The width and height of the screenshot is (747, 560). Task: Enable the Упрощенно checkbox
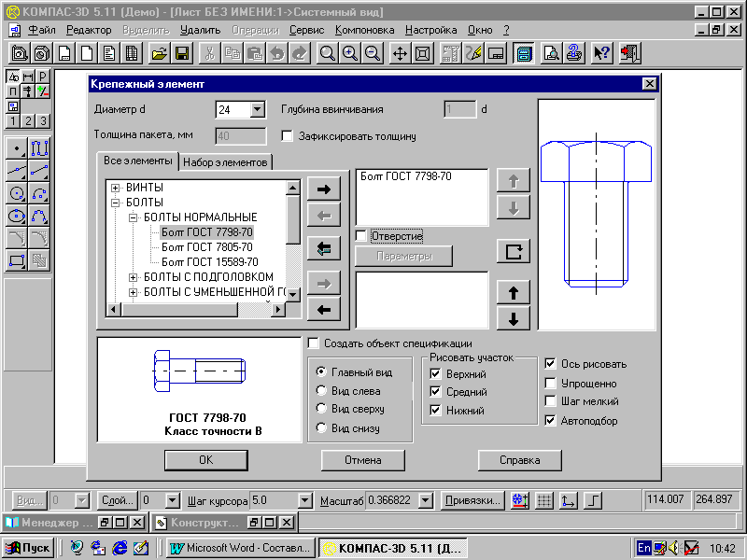[x=550, y=383]
